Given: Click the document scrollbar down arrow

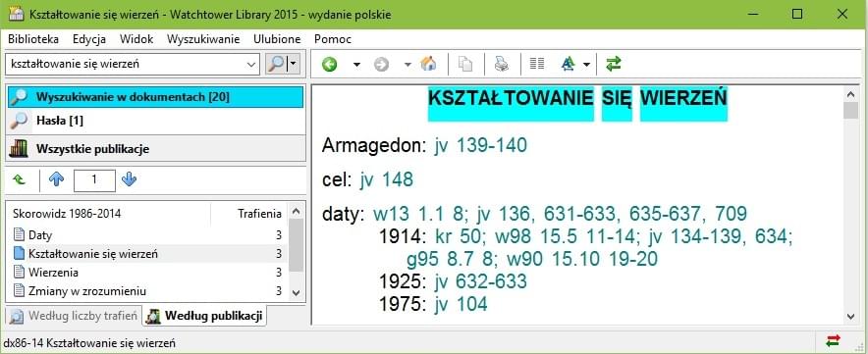Looking at the screenshot, I should [x=850, y=317].
